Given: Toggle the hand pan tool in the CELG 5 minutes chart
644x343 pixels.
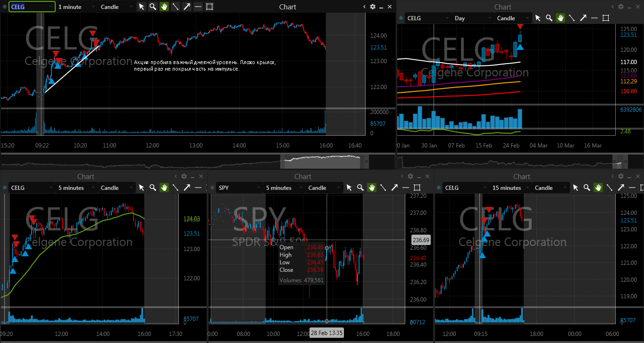Looking at the screenshot, I should pyautogui.click(x=164, y=188).
